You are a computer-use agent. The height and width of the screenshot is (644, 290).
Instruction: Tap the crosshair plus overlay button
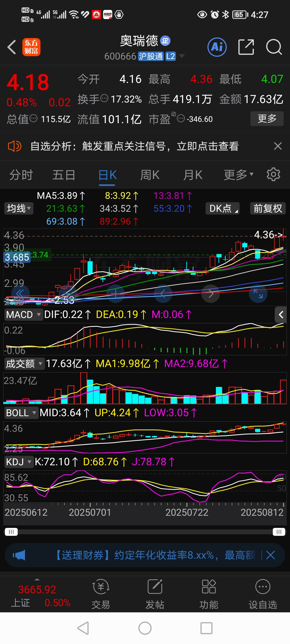click(x=115, y=294)
